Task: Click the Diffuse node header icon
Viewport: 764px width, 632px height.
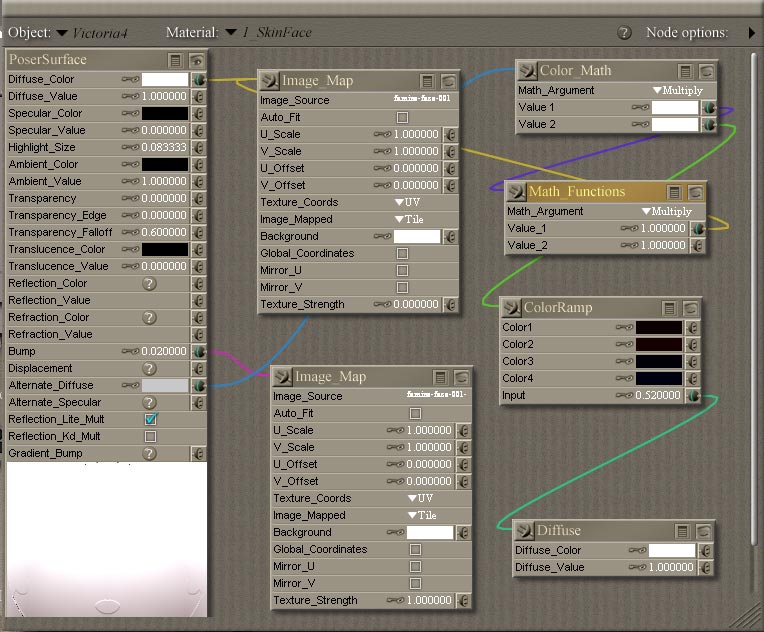Action: [523, 531]
